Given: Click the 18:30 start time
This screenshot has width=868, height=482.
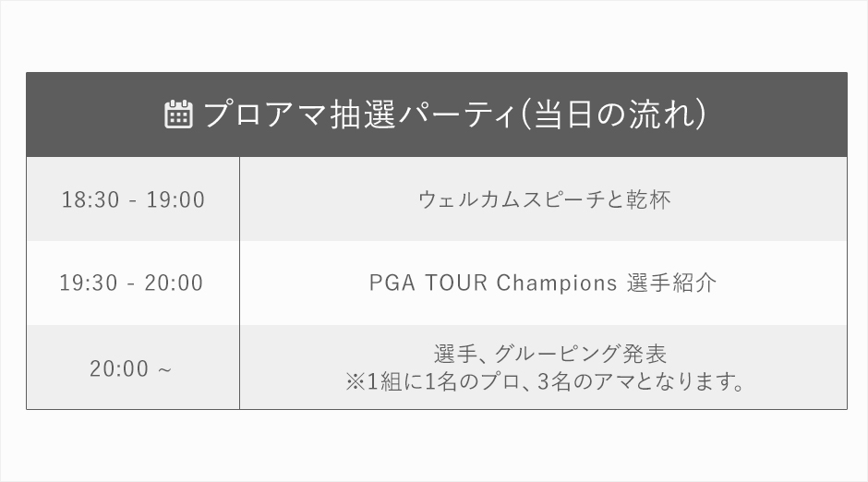Looking at the screenshot, I should click(90, 199).
